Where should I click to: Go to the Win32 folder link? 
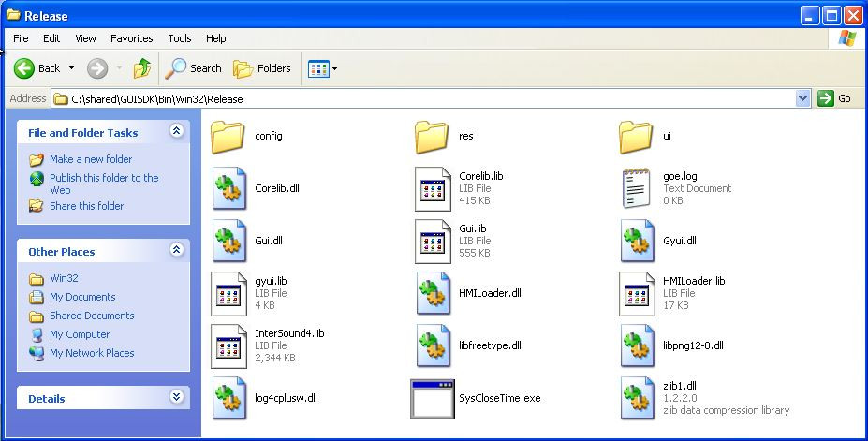65,278
